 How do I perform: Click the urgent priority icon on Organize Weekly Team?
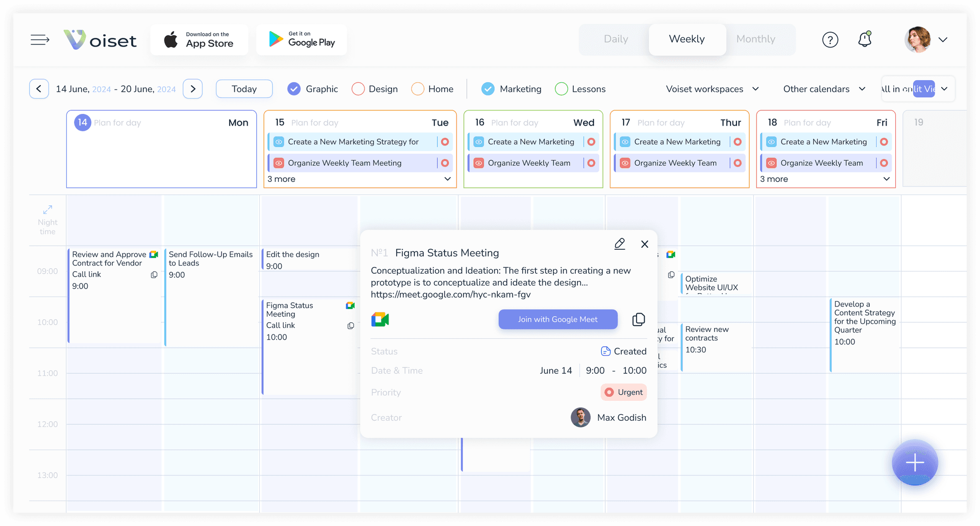coord(445,162)
